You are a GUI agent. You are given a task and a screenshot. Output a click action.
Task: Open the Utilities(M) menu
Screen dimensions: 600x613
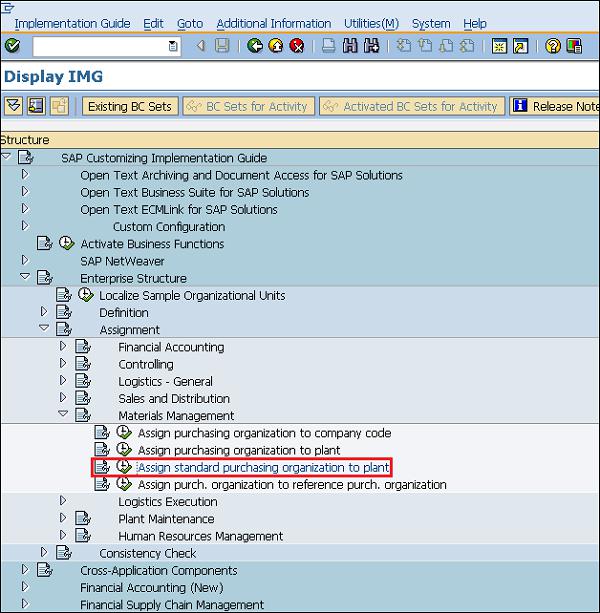[x=371, y=23]
